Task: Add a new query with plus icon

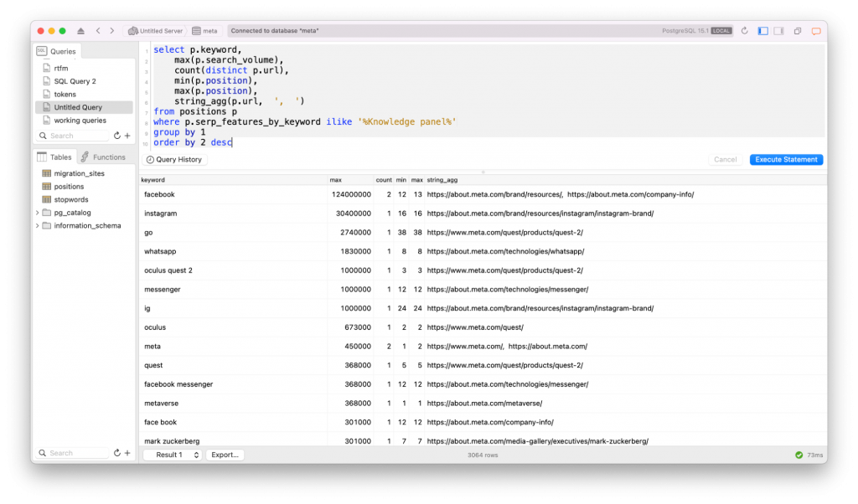Action: pos(127,136)
